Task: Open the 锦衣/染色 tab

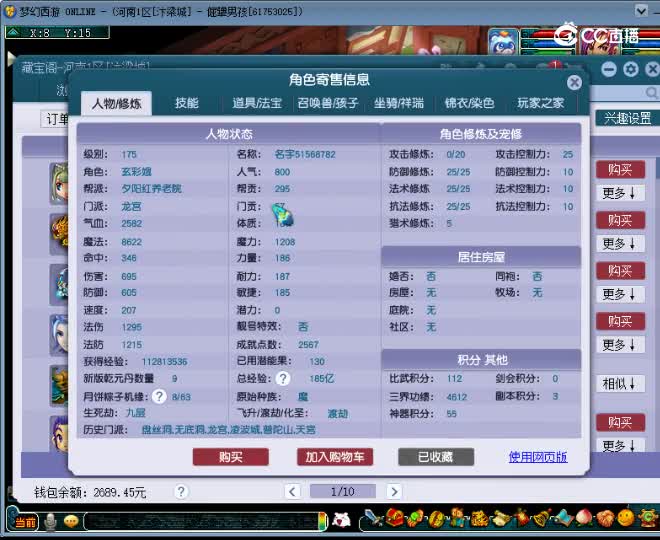Action: point(469,103)
